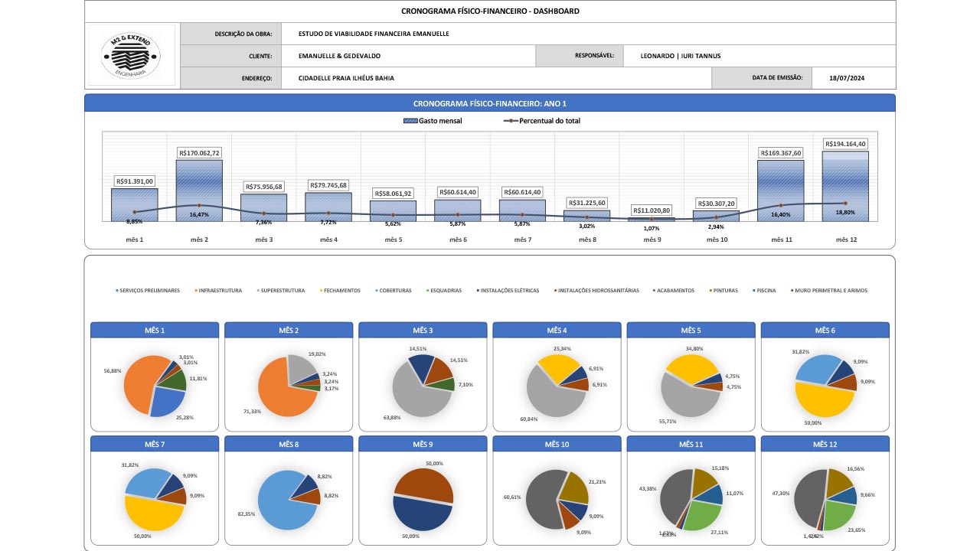Click the M2 & Exteno Engenharia logo
The image size is (980, 551).
coord(131,54)
